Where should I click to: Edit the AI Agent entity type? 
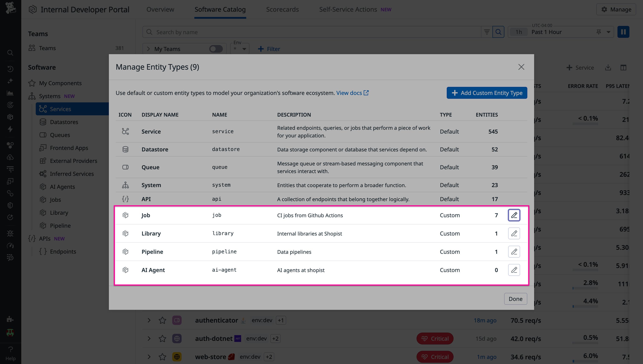click(x=514, y=270)
